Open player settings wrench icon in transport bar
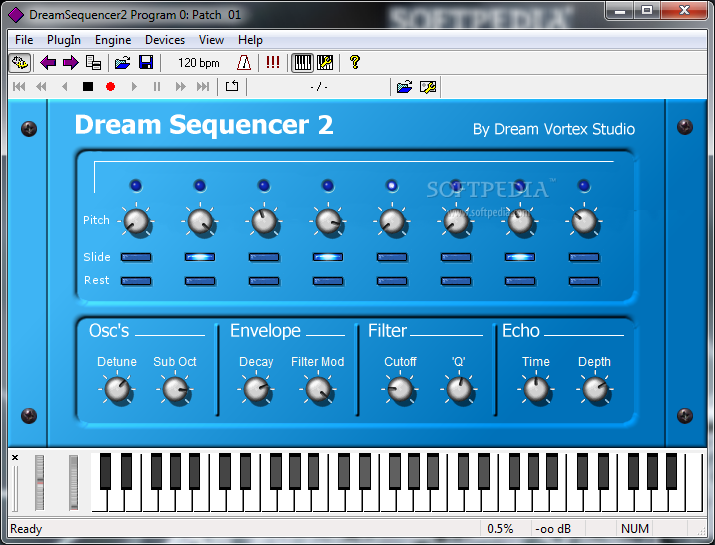 [x=428, y=87]
